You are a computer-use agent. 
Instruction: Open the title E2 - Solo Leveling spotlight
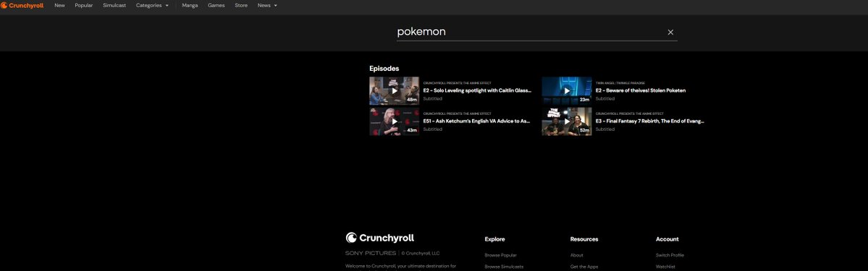477,90
